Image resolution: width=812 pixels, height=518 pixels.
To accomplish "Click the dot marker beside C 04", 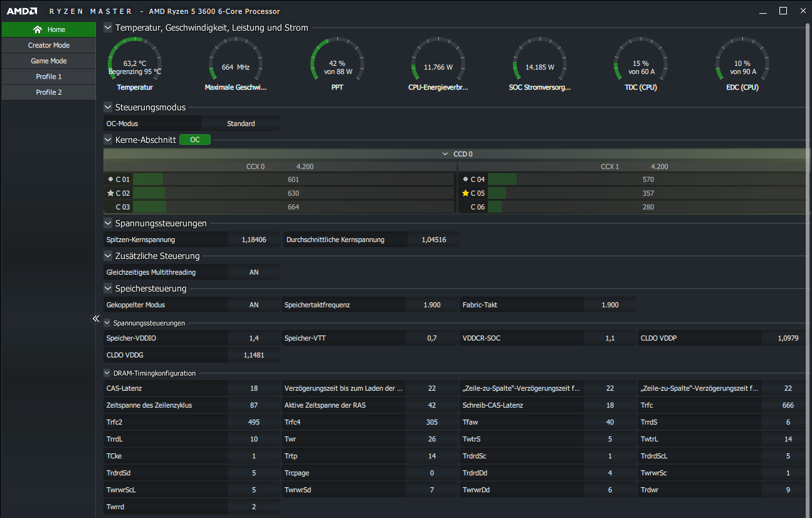I will [x=465, y=179].
